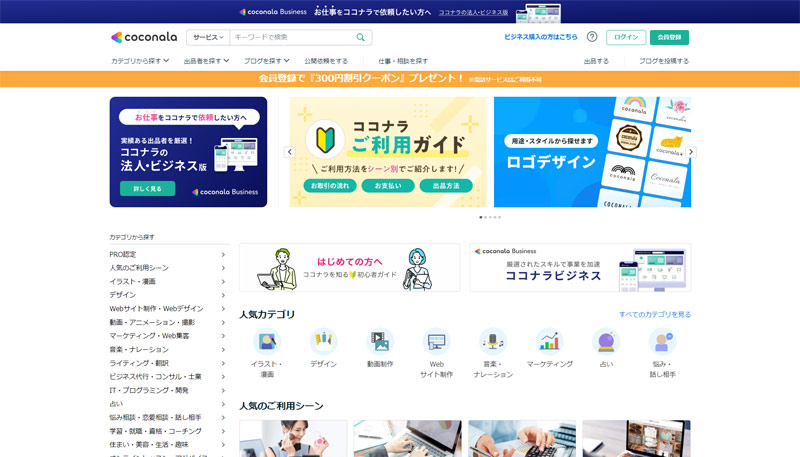Expand 音楽・ナレーション sidebar category
This screenshot has height=457, width=800.
click(168, 349)
